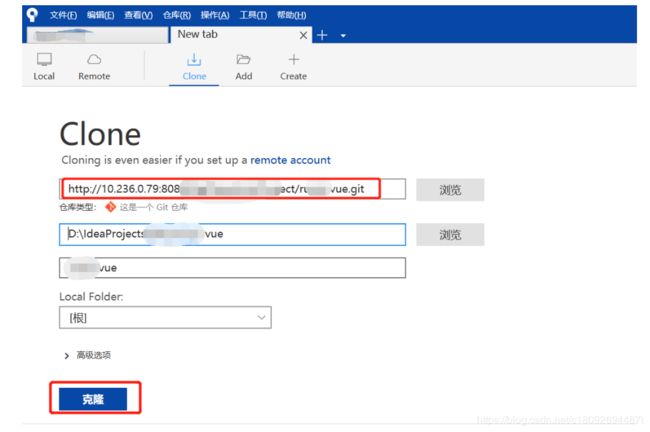Switch to the New tab
This screenshot has height=432, width=650.
[240, 35]
